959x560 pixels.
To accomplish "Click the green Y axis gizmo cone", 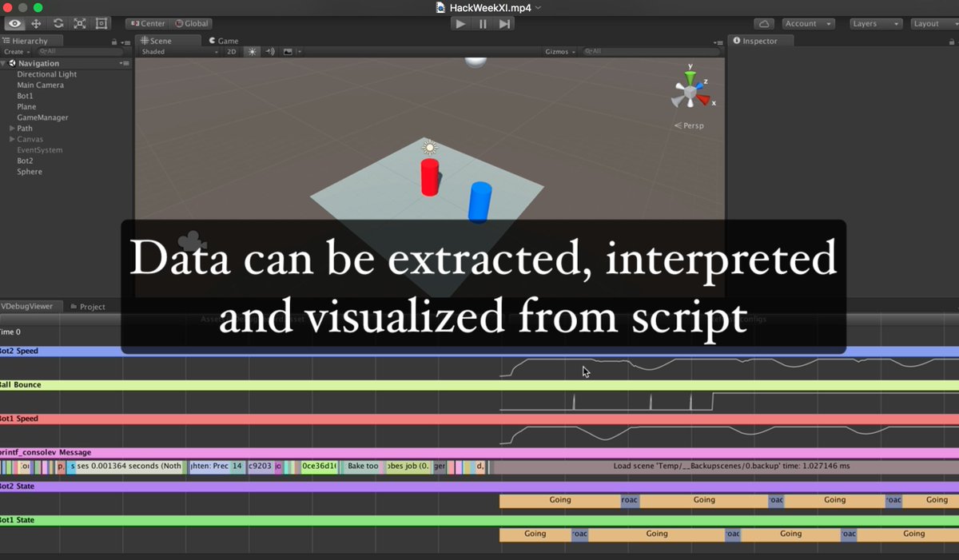I will click(x=690, y=78).
